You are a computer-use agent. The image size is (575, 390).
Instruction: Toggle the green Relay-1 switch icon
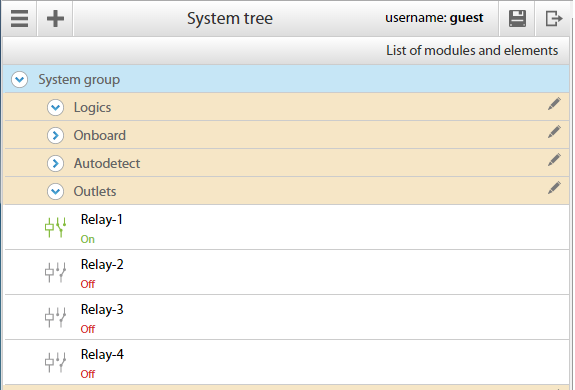click(55, 227)
